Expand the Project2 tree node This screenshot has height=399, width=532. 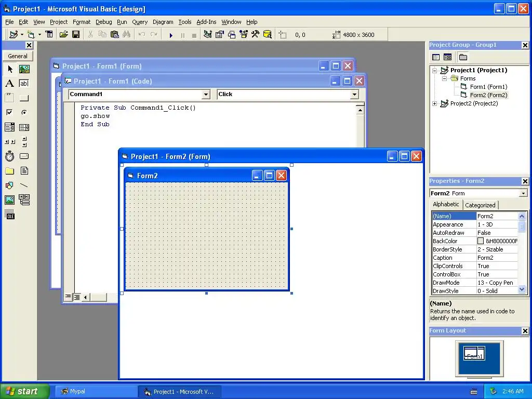coord(435,104)
